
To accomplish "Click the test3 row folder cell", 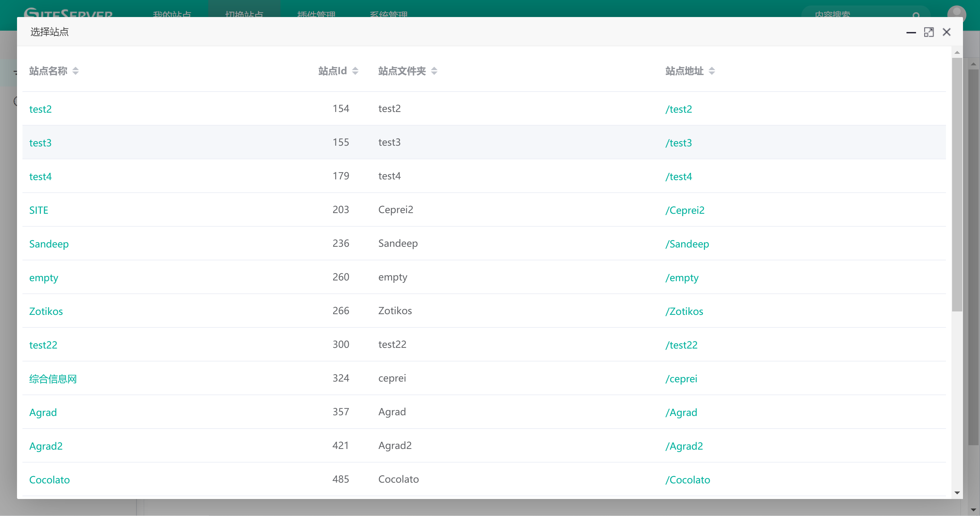I will coord(389,142).
